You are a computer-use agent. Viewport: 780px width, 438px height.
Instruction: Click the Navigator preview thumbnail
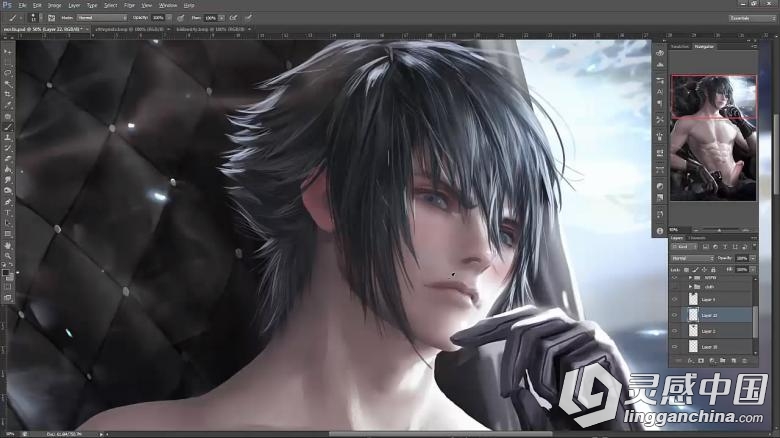click(x=713, y=138)
